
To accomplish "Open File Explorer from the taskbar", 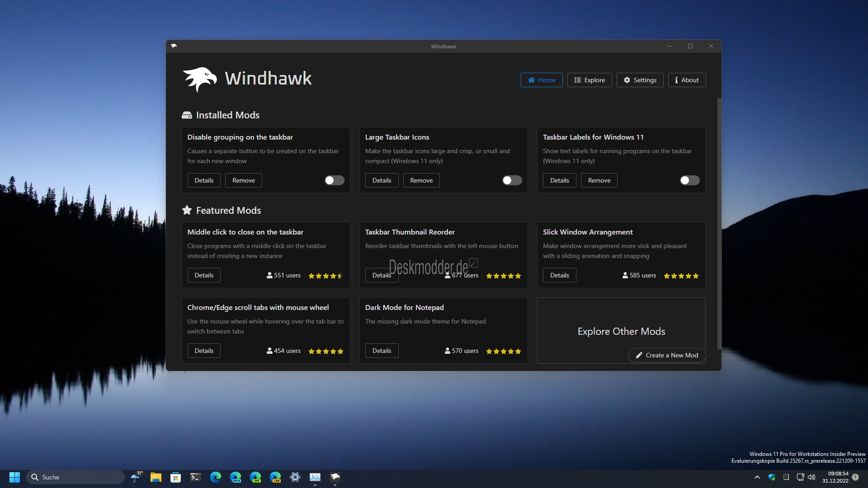I will 156,477.
